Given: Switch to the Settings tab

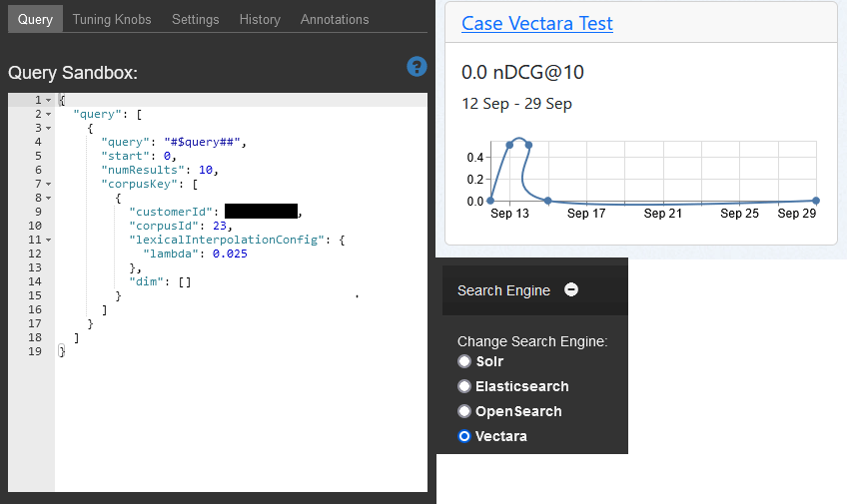Looking at the screenshot, I should click(195, 19).
